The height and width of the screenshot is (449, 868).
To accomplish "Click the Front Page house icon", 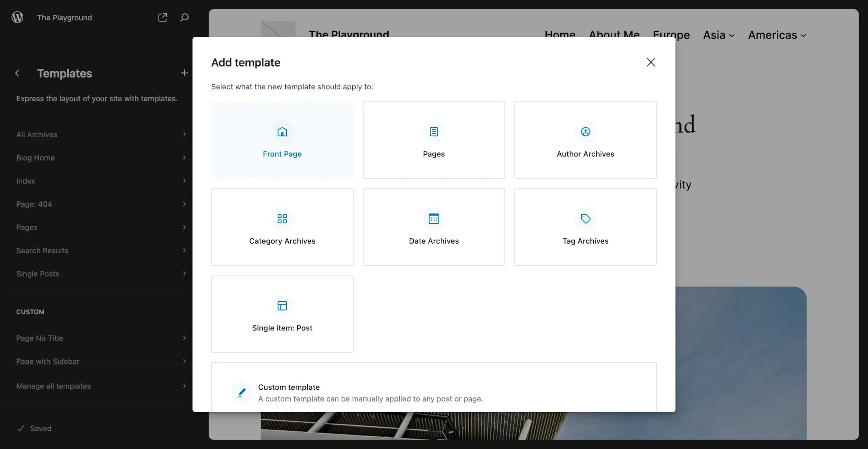I will tap(282, 132).
